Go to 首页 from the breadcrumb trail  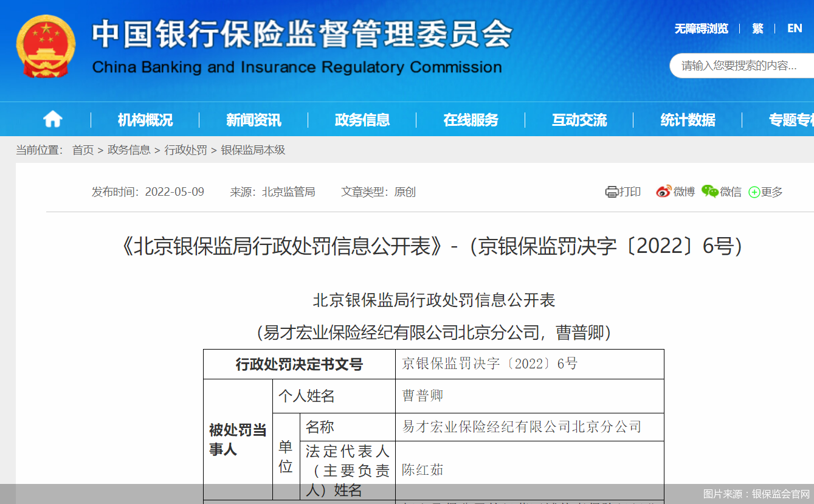[x=83, y=150]
